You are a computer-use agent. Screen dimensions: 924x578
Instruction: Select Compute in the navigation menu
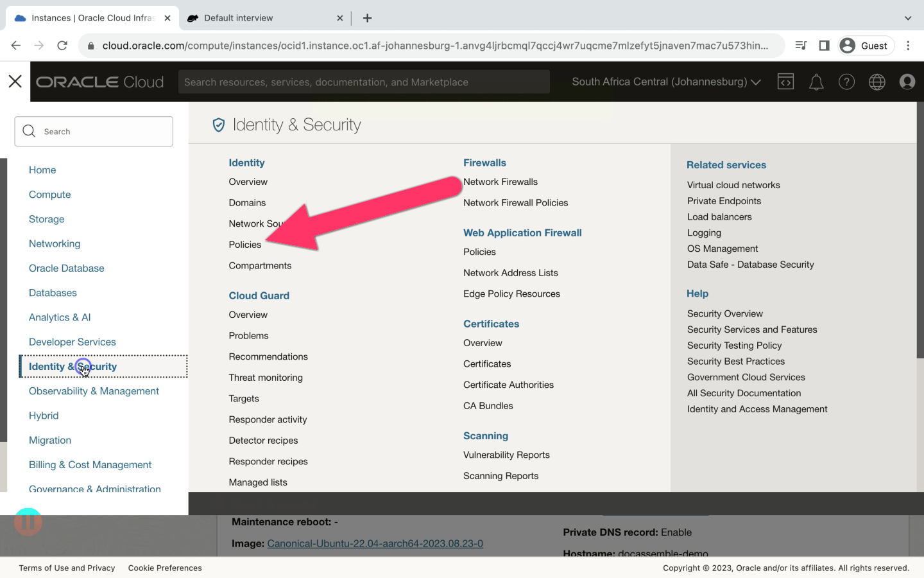[50, 195]
